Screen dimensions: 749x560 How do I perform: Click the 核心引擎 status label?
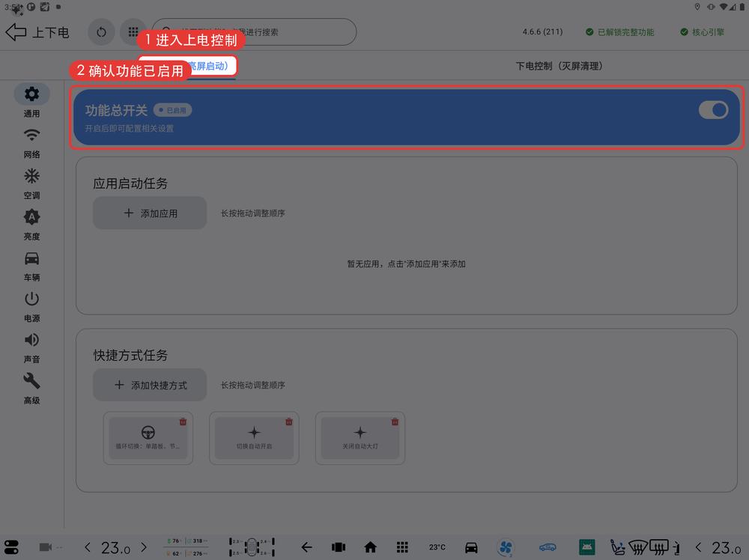point(703,32)
